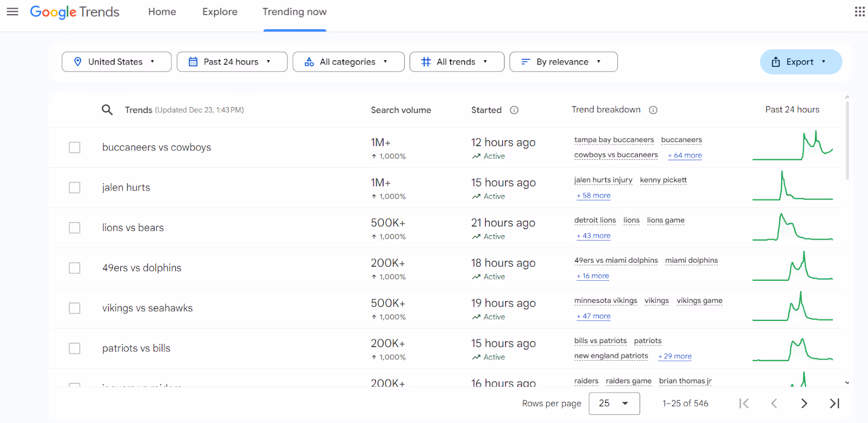868x423 pixels.
Task: Click the 49ers vs dolphins trend title
Action: 142,268
